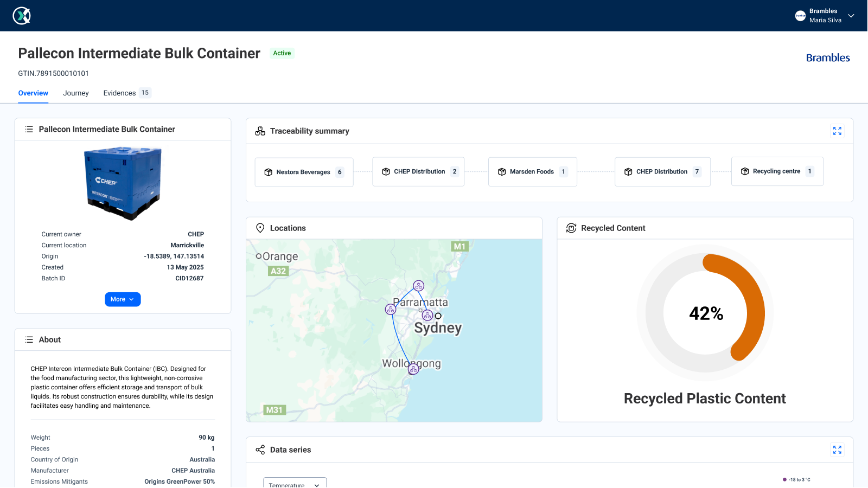Click the list icon beside Pallecon card title
Viewport: 868px width, 488px height.
pyautogui.click(x=29, y=129)
